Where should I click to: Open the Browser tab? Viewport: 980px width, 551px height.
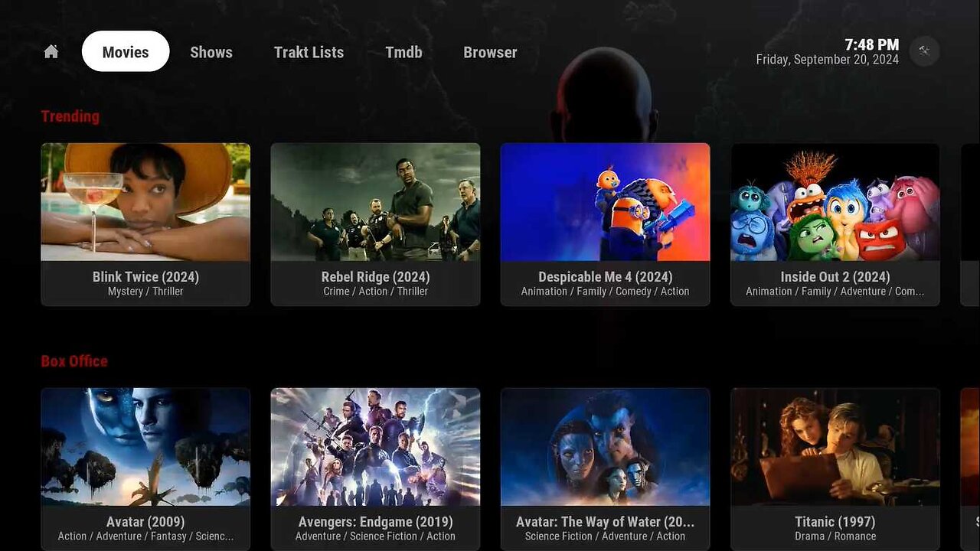pos(490,52)
